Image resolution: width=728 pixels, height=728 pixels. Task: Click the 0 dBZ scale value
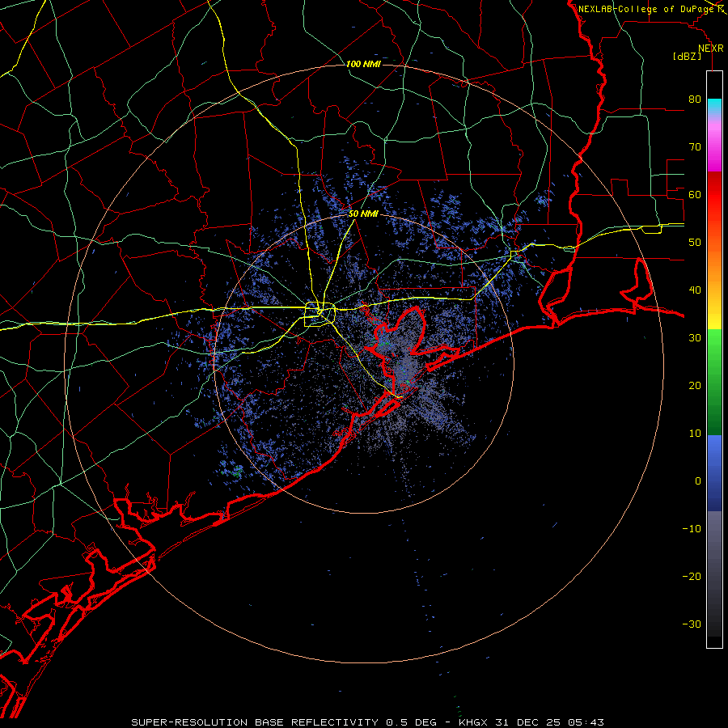coord(698,481)
